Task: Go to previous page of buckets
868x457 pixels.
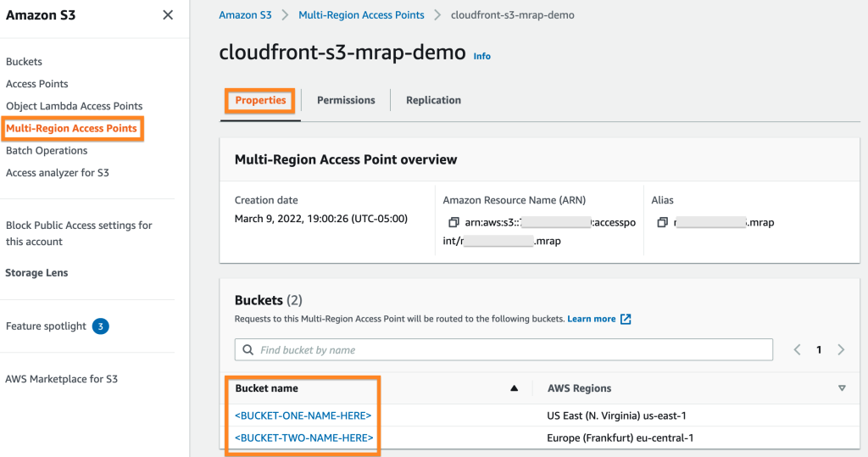Action: click(x=797, y=349)
